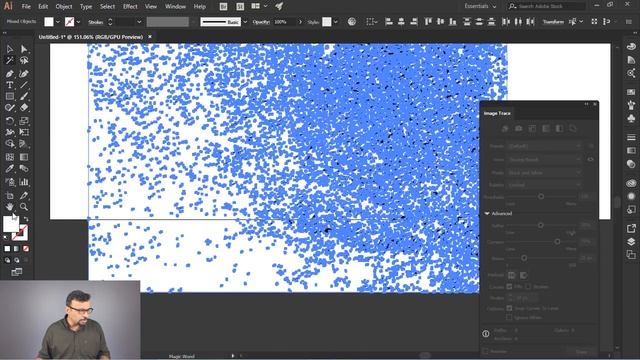
Task: Select the Pen tool
Action: click(x=10, y=74)
